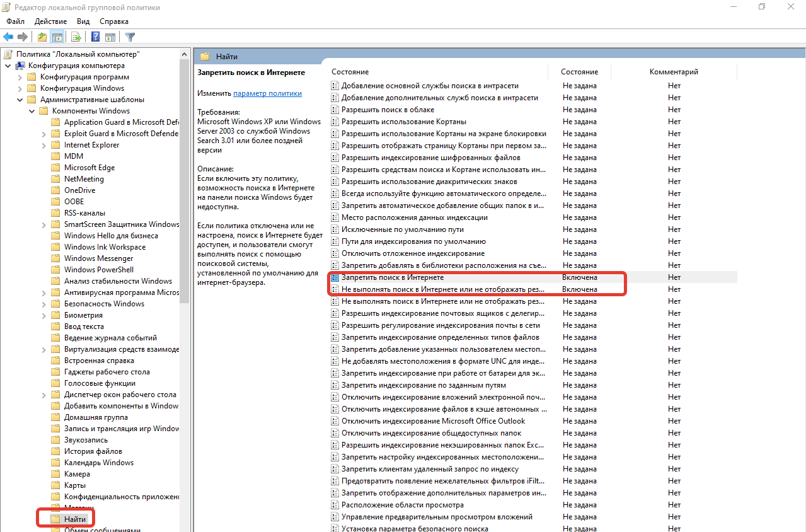Image resolution: width=806 pixels, height=532 pixels.
Task: Select RSS-каналы in tree
Action: click(84, 213)
